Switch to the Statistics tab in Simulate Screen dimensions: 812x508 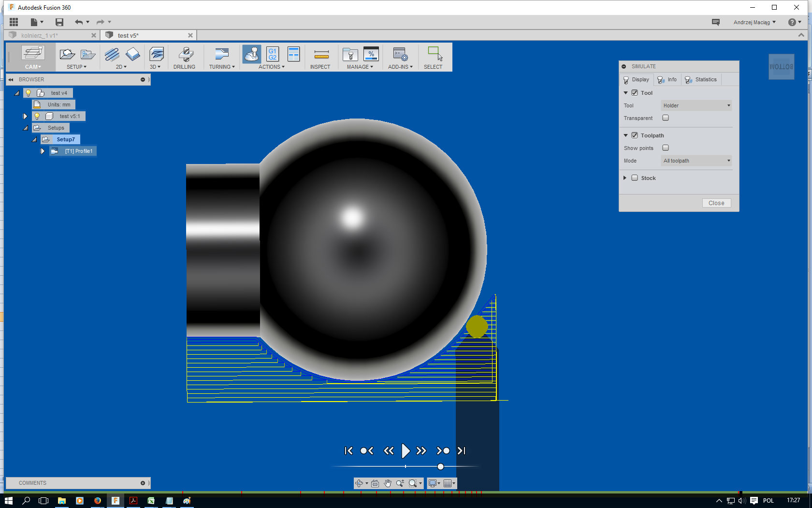coord(701,80)
